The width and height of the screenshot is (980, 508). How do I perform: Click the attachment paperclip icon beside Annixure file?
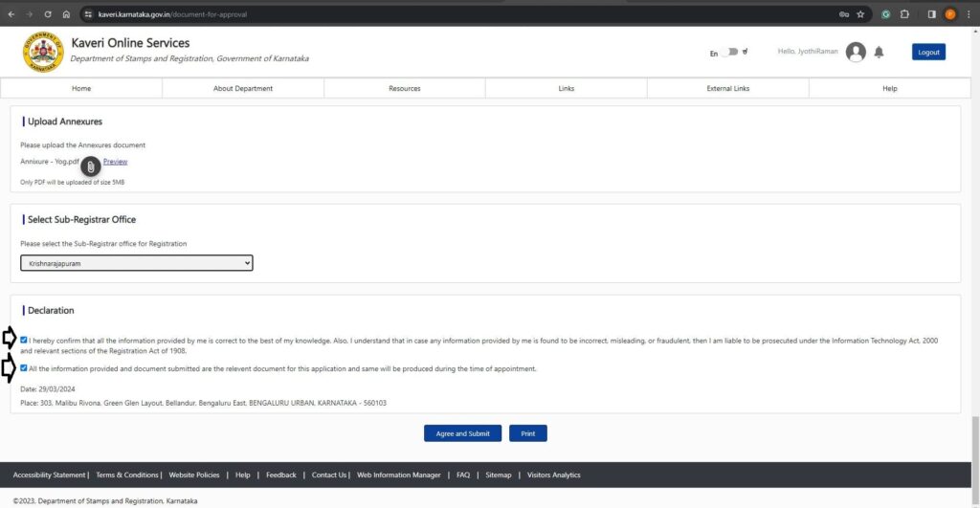tap(90, 166)
